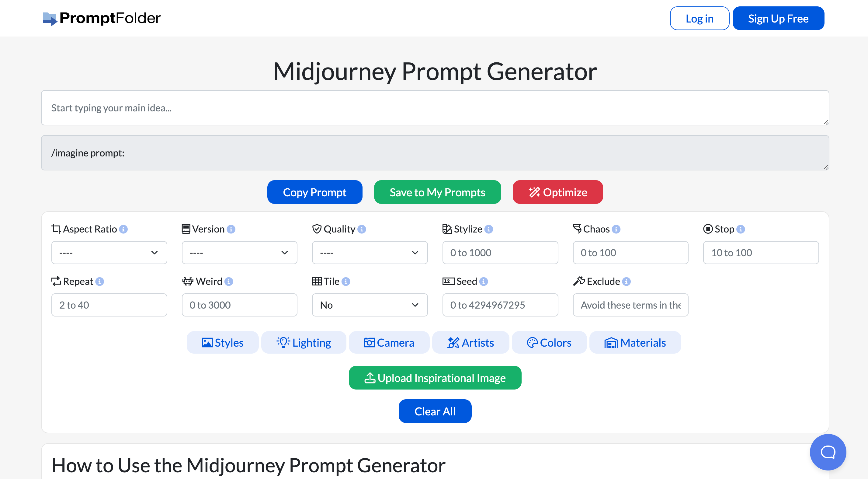Click the Clear All button

(x=435, y=411)
